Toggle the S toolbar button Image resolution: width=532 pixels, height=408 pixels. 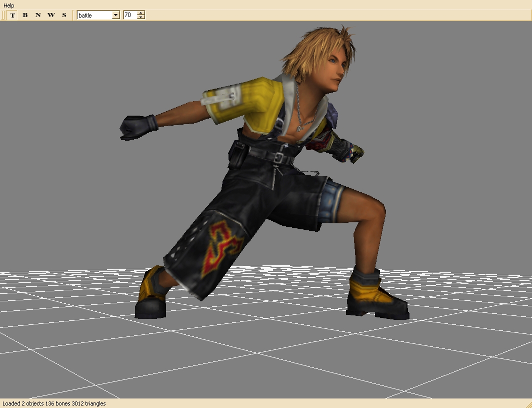tap(64, 16)
